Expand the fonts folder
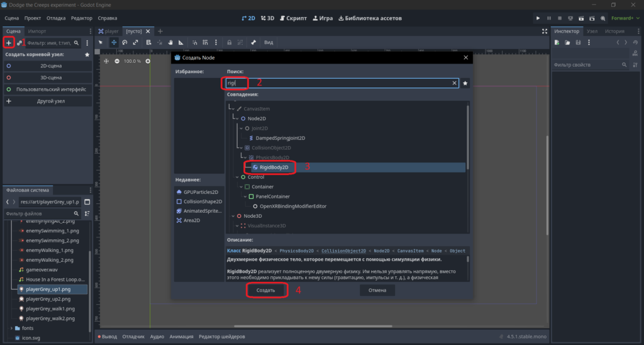The image size is (644, 345). [11, 328]
